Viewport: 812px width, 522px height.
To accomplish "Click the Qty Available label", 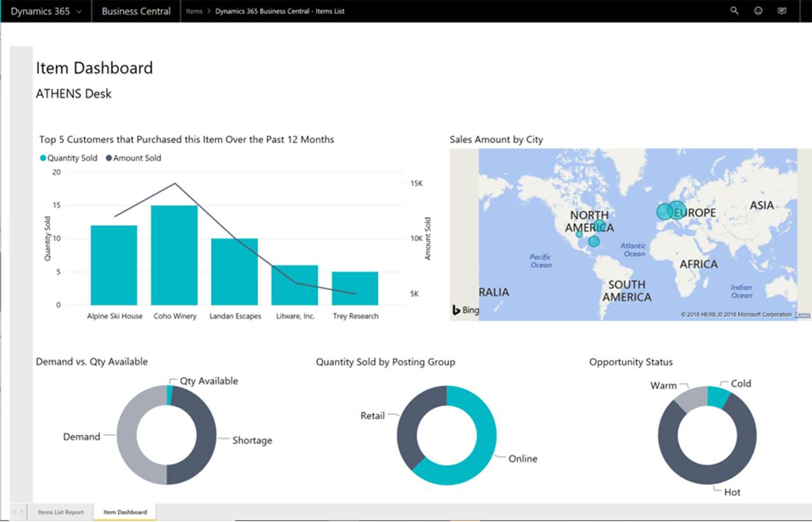I will [209, 381].
